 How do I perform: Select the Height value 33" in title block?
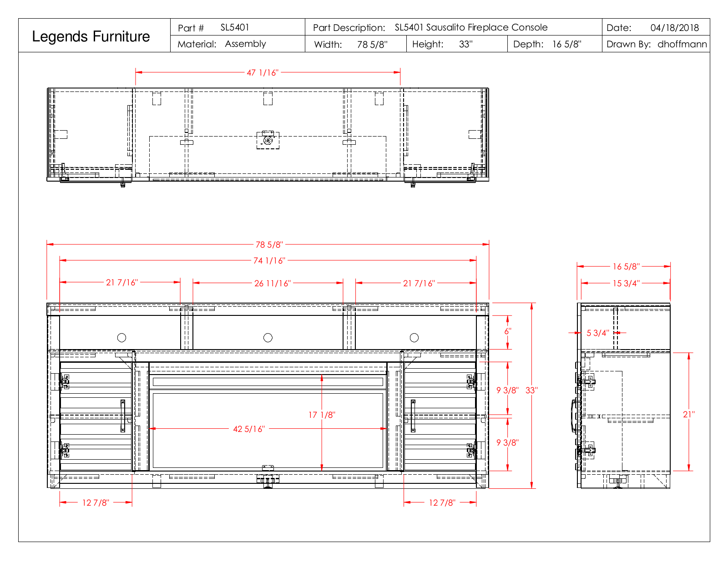[x=466, y=44]
